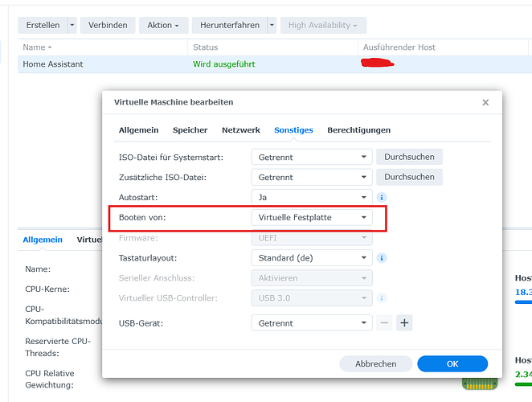Click the CPU-Kerne label in details
This screenshot has height=402, width=532.
coord(47,289)
